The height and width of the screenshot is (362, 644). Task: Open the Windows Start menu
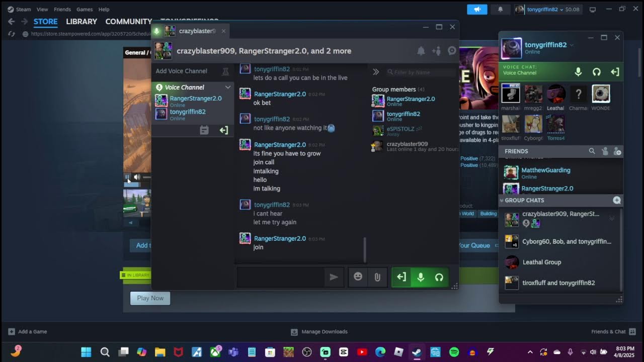(x=86, y=352)
